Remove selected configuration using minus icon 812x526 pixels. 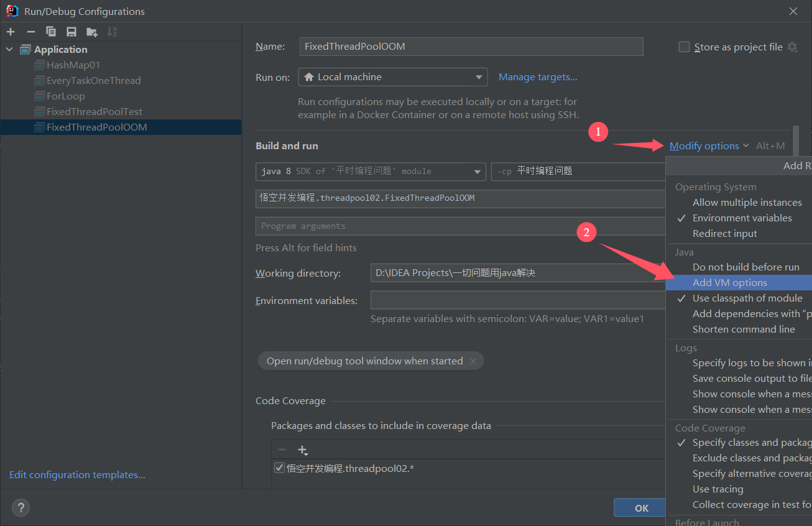pyautogui.click(x=30, y=31)
